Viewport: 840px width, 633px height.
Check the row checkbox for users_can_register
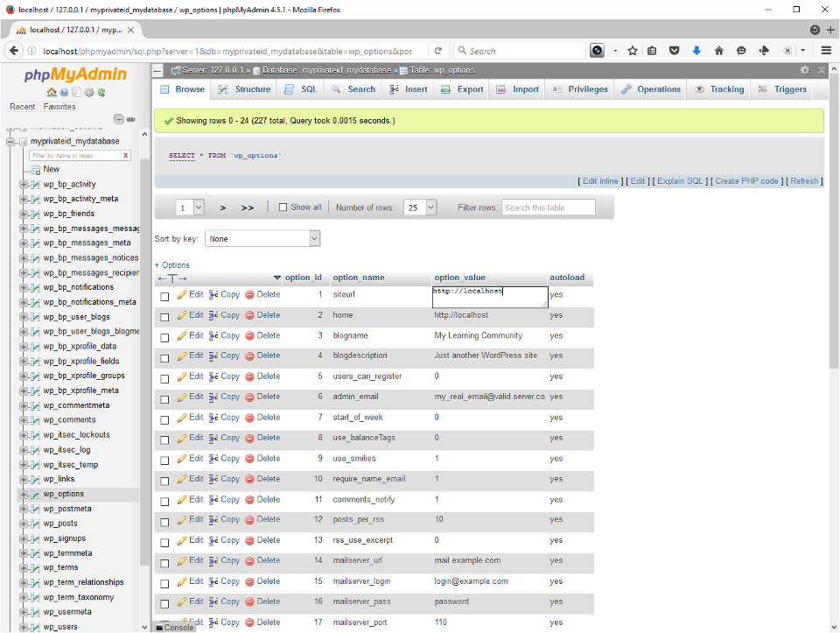point(164,379)
